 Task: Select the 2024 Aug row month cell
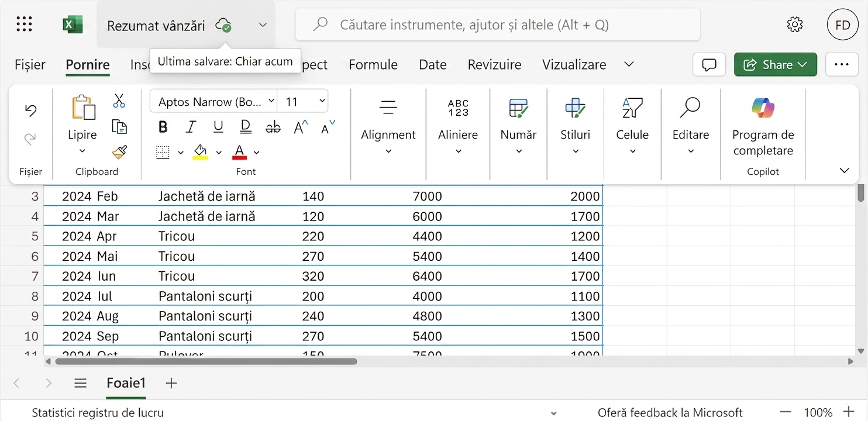click(108, 316)
